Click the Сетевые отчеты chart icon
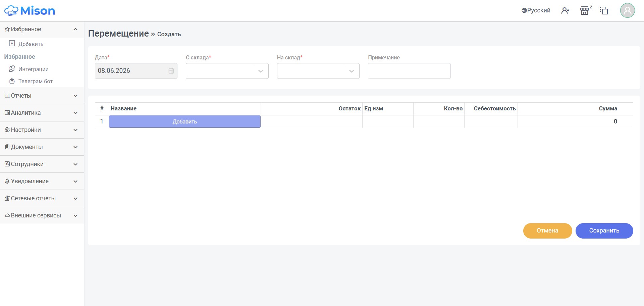This screenshot has height=306, width=644. (x=7, y=198)
